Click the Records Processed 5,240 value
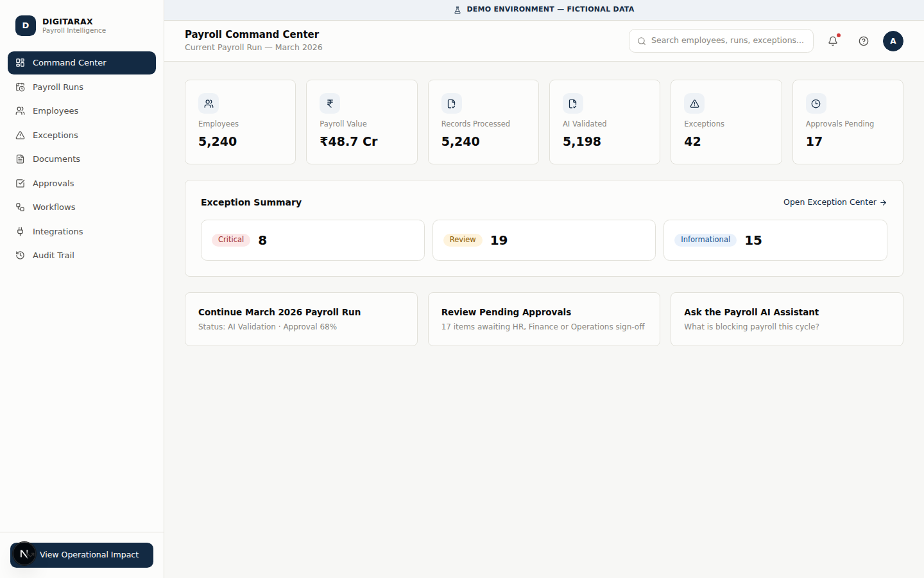The height and width of the screenshot is (578, 924). pyautogui.click(x=461, y=141)
